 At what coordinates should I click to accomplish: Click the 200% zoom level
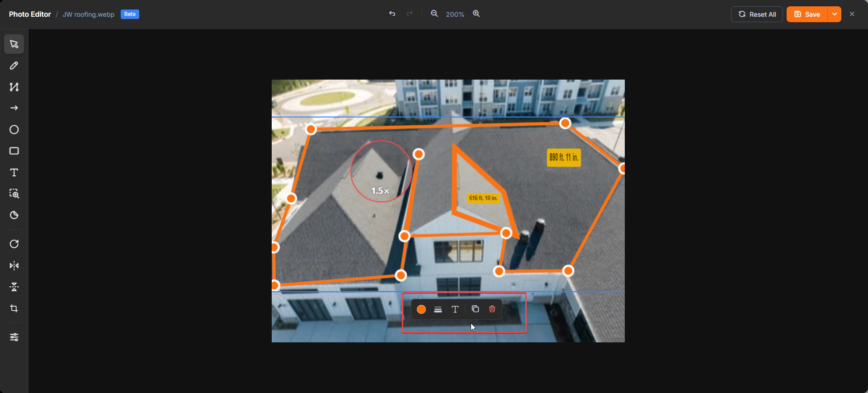[x=455, y=14]
